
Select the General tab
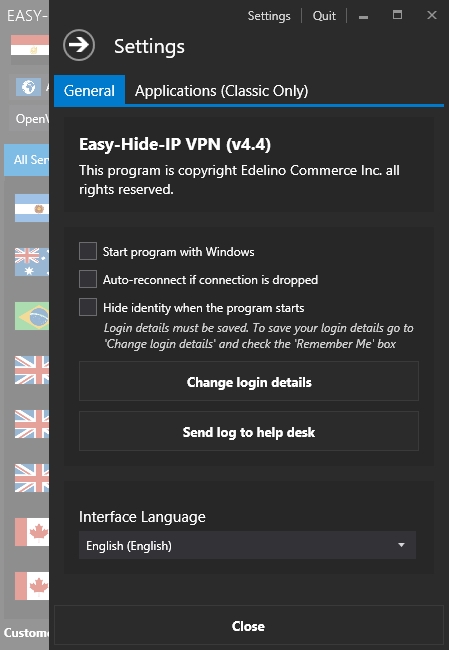tap(89, 90)
